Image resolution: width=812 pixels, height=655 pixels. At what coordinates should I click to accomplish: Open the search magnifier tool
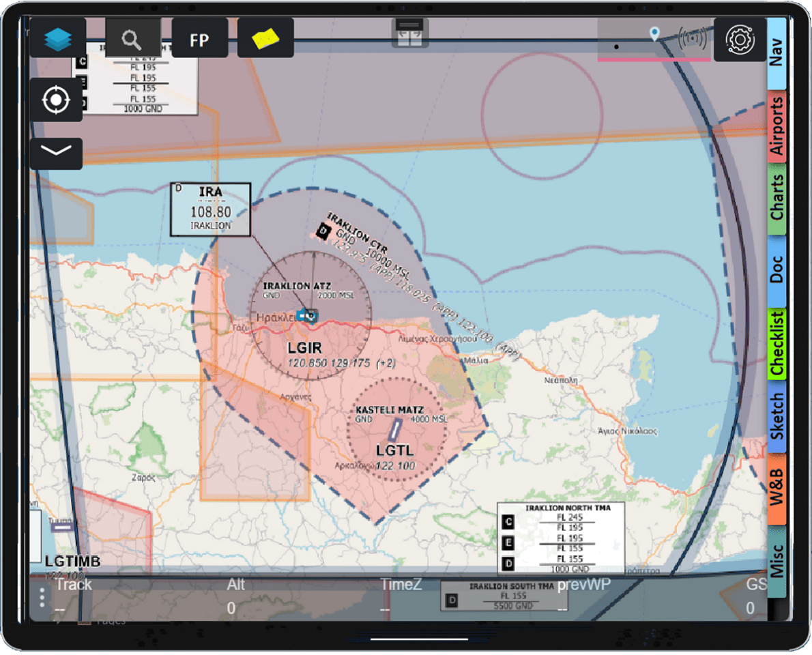click(x=132, y=39)
